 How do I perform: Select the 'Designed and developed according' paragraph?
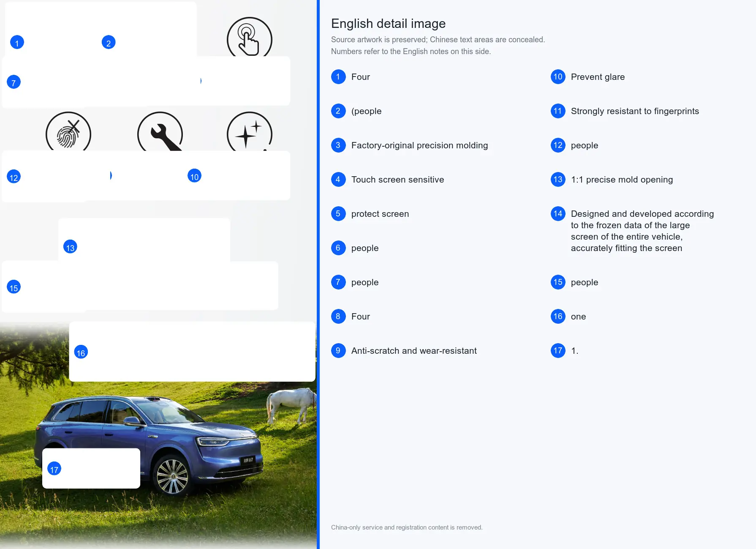pos(642,231)
